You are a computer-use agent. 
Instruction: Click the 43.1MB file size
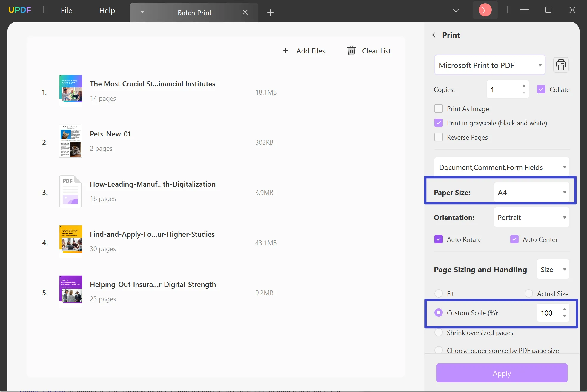click(266, 243)
